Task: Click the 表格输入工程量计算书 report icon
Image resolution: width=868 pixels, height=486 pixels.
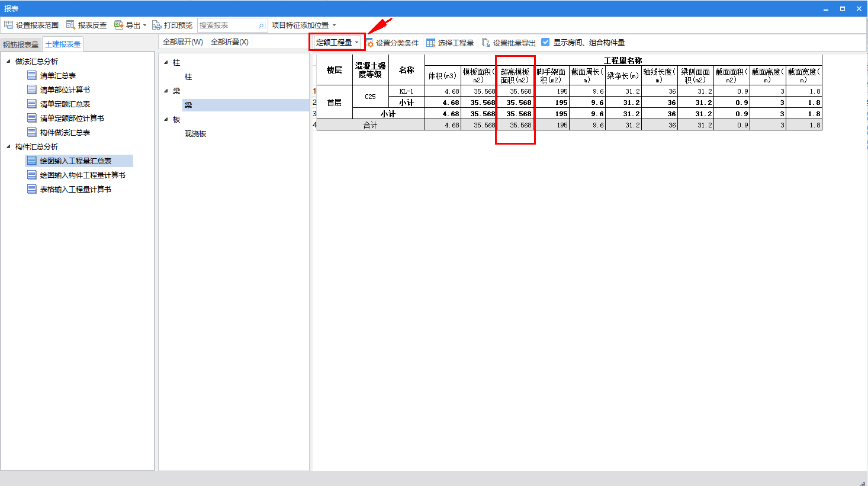Action: click(32, 189)
